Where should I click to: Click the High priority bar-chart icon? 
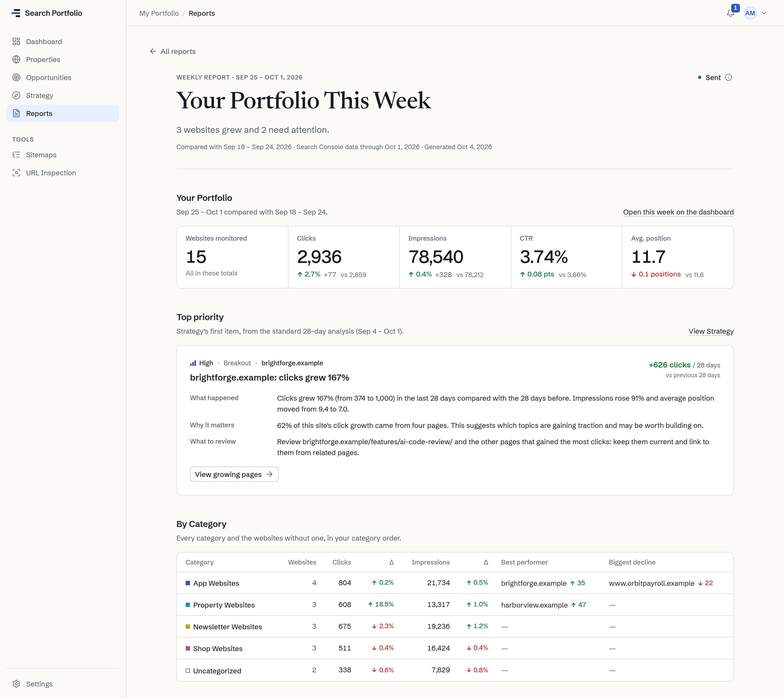(x=193, y=363)
